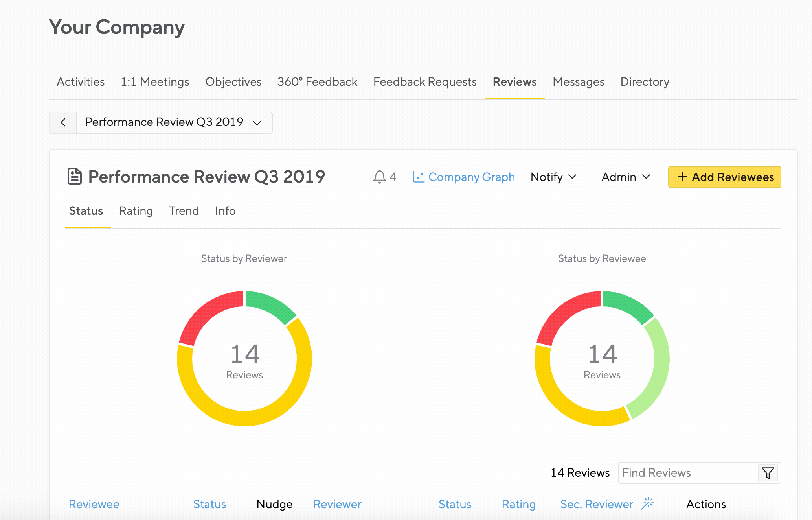Image resolution: width=812 pixels, height=520 pixels.
Task: Open Performance Review Q3 2019 selector
Action: click(174, 123)
